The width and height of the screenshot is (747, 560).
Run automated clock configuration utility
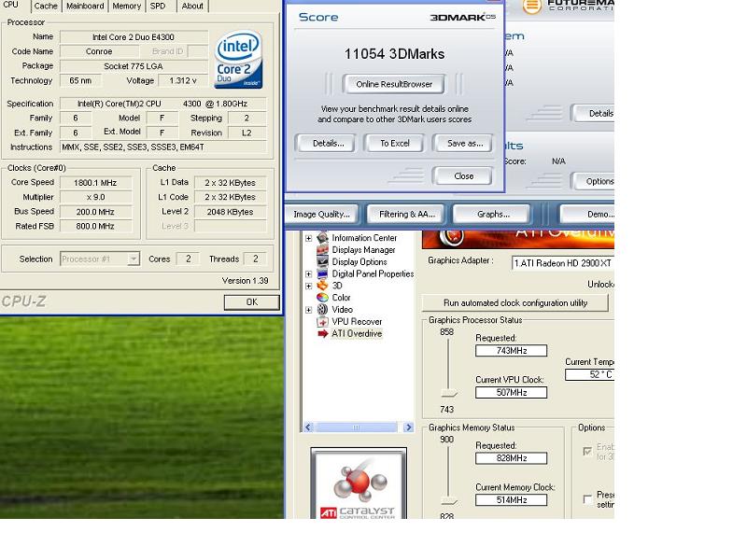(x=515, y=302)
